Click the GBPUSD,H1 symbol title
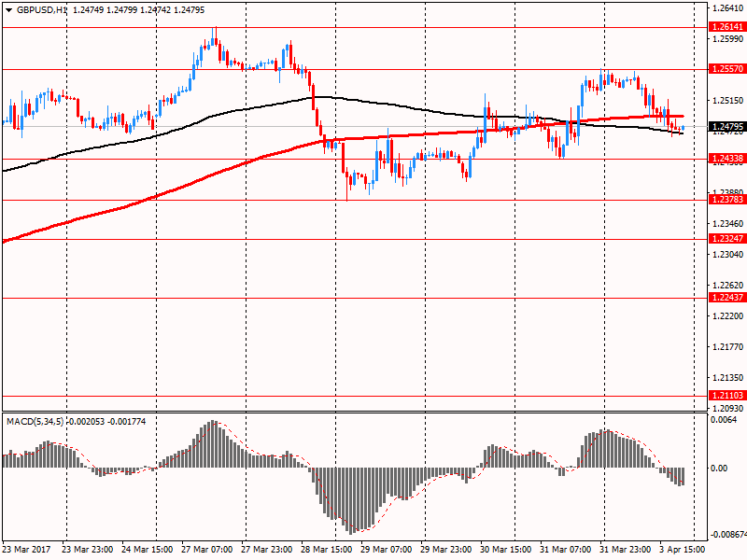This screenshot has height=560, width=747. click(x=42, y=10)
